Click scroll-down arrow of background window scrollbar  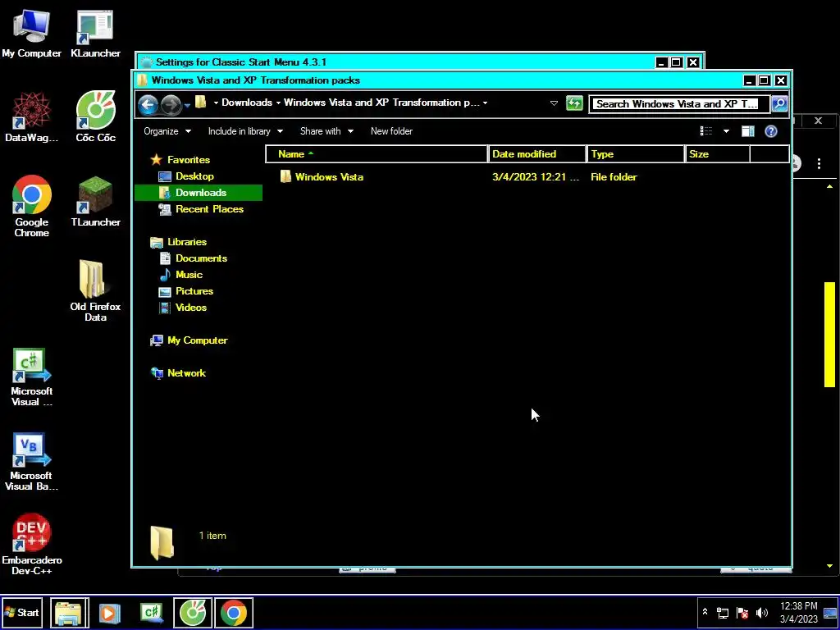829,566
